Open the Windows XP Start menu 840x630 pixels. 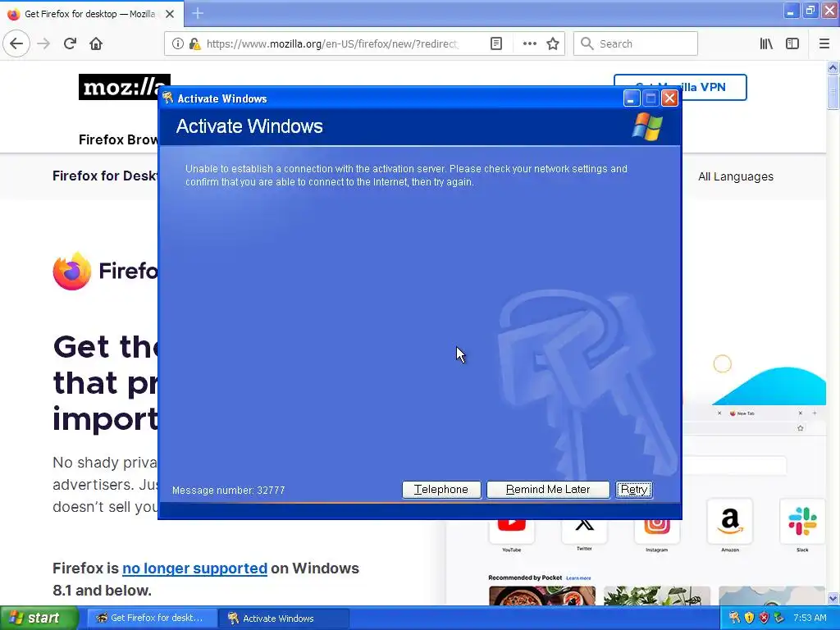pyautogui.click(x=39, y=618)
